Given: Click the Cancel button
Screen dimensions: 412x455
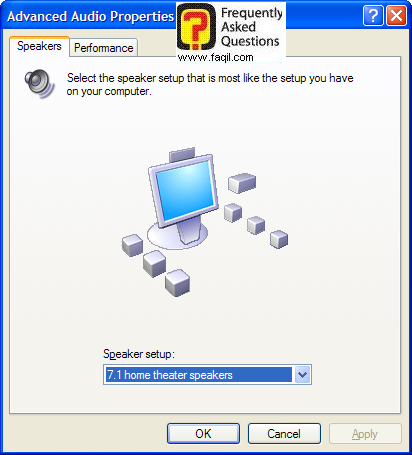Looking at the screenshot, I should (x=284, y=434).
